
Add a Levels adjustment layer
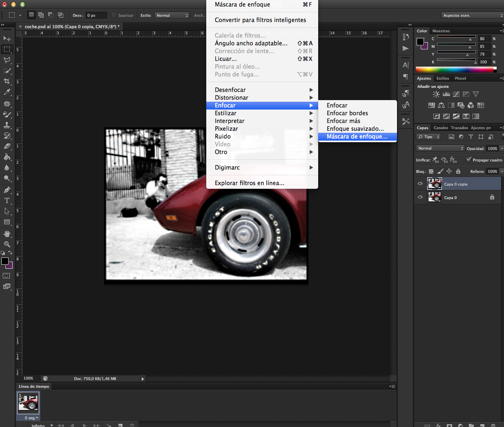(446, 94)
